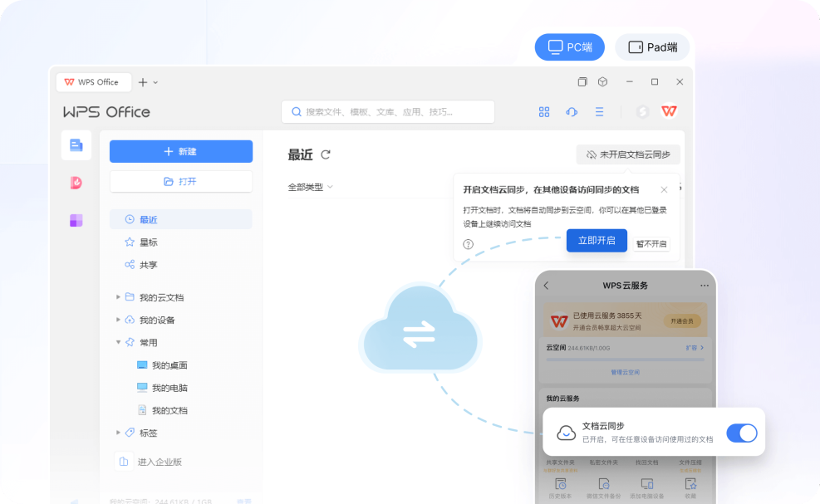820x504 pixels.
Task: Open the headset customer support icon
Action: 572,112
